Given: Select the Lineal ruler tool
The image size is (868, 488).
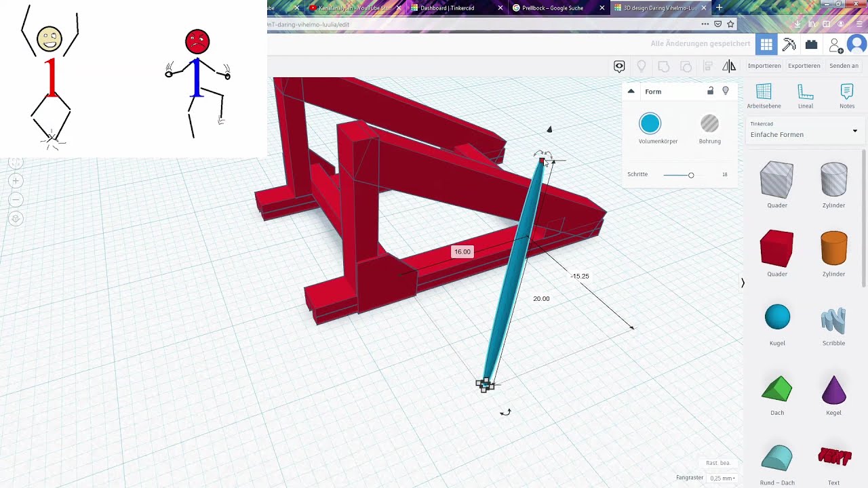Looking at the screenshot, I should click(806, 96).
